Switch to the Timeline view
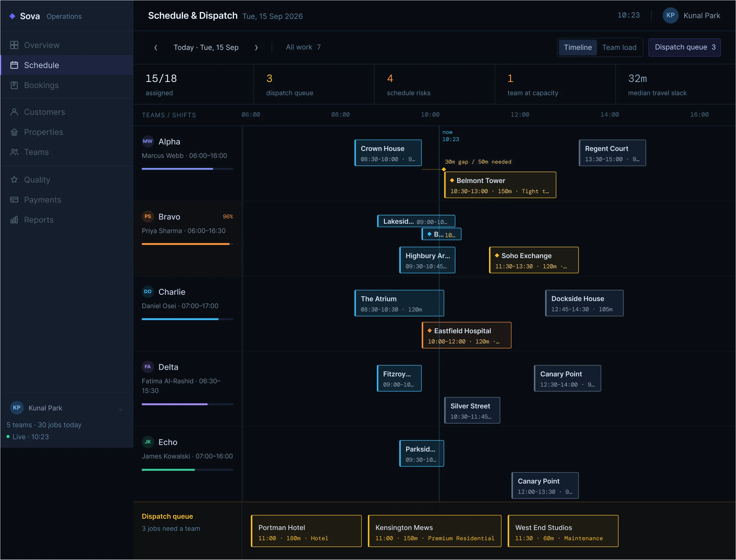 (x=578, y=47)
